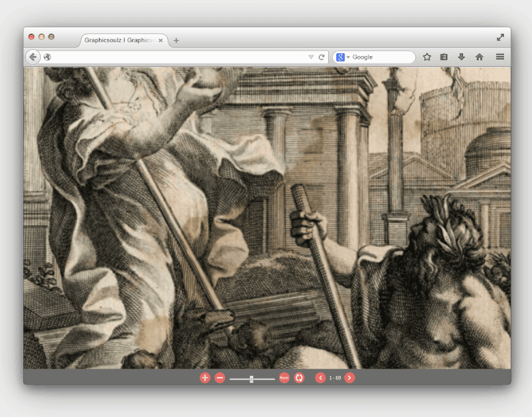Open the search engine selector dropdown
Image resolution: width=532 pixels, height=417 pixels.
click(342, 57)
